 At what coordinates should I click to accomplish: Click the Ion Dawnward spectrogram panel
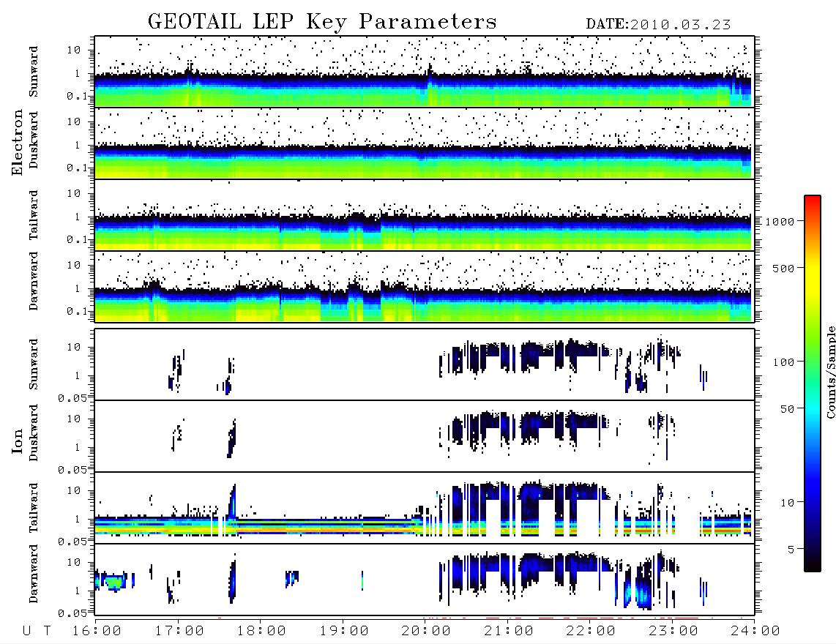(425, 579)
